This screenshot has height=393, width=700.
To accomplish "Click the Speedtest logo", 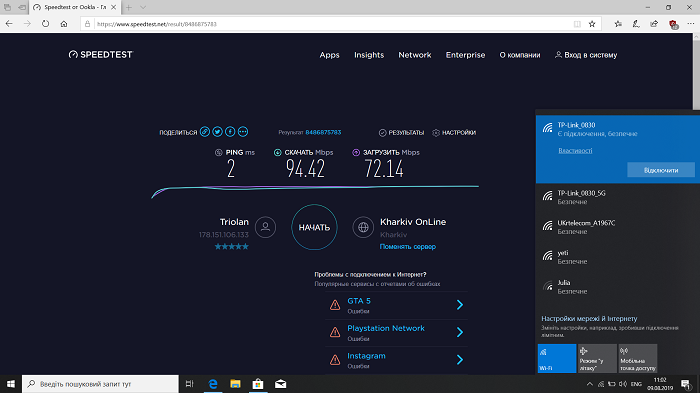I will coord(100,54).
